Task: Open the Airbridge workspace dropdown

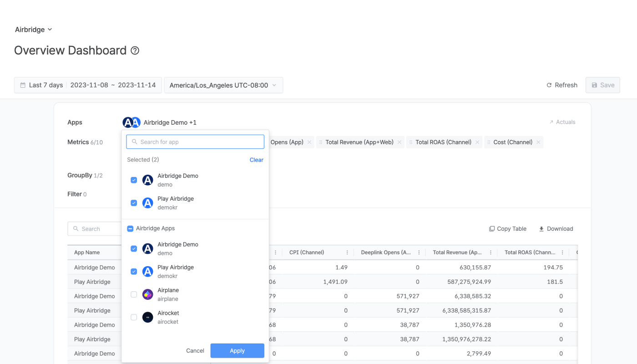Action: [x=34, y=30]
